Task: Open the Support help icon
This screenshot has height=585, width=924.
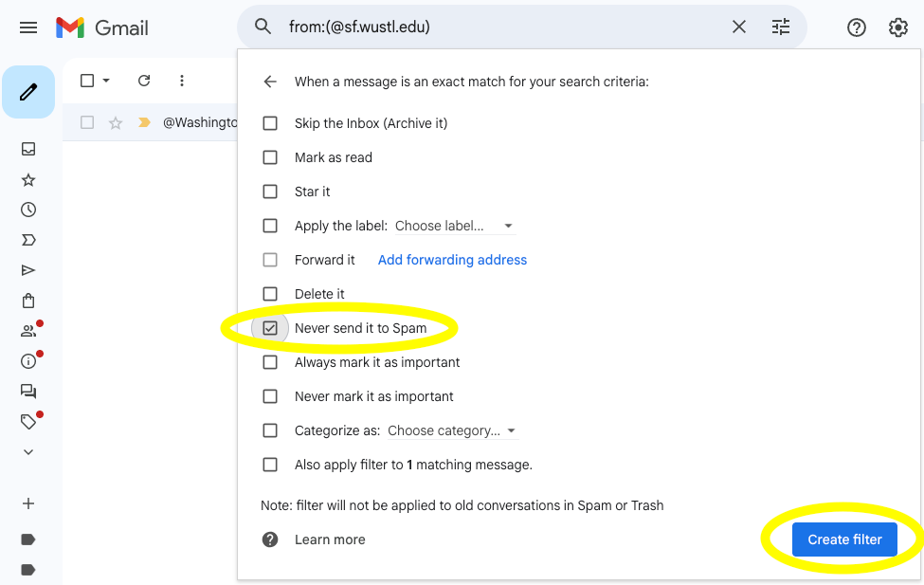Action: [x=857, y=27]
